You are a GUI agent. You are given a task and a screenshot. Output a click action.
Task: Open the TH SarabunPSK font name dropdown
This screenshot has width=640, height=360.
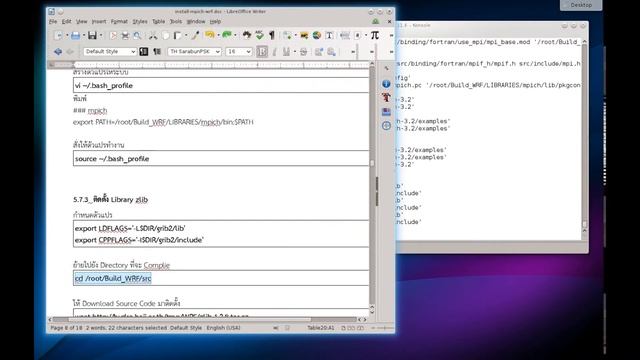(218, 51)
